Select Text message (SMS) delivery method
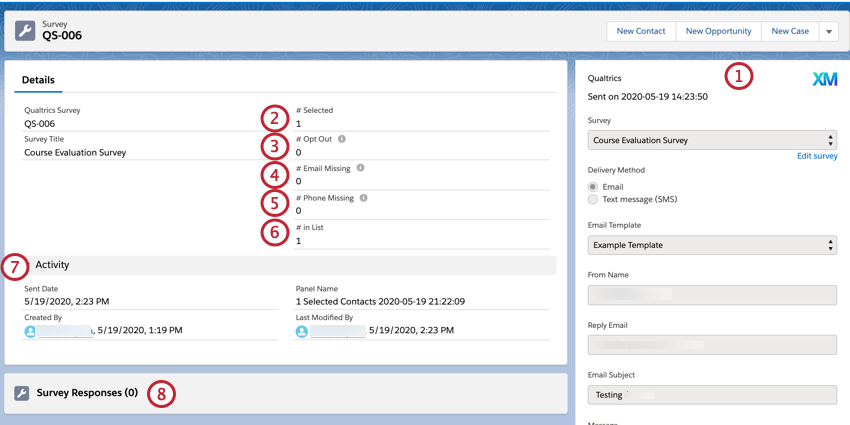The image size is (850, 425). tap(593, 200)
